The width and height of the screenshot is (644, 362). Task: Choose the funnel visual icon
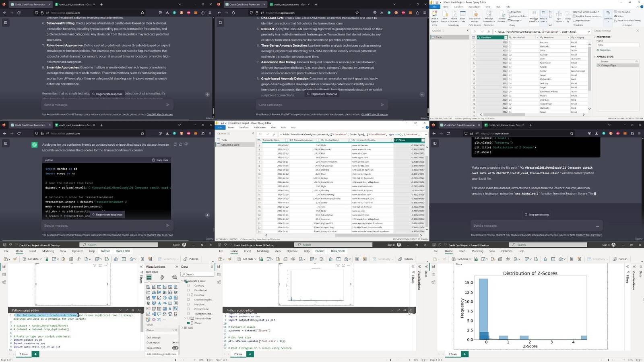point(154,298)
